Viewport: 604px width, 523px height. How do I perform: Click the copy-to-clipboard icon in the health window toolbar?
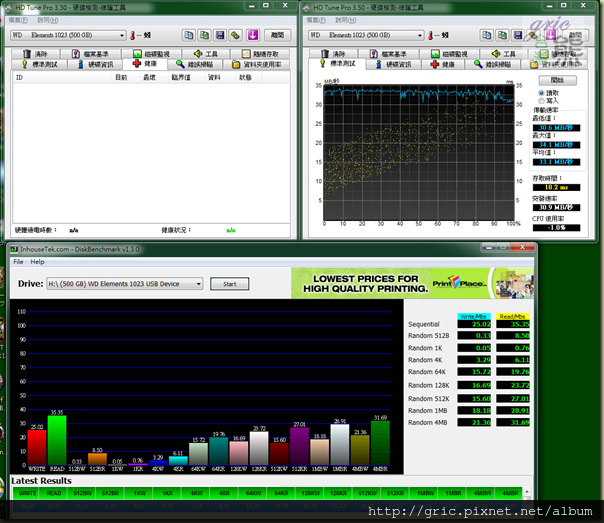187,35
